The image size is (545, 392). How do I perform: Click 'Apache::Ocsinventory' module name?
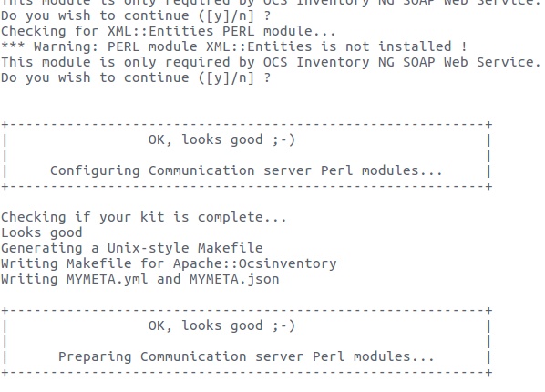tap(255, 264)
